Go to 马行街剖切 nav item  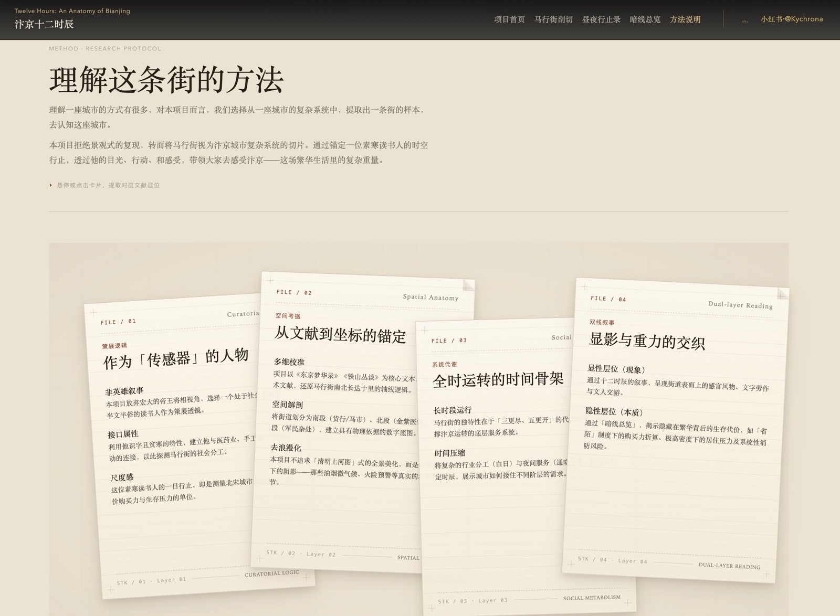coord(553,19)
